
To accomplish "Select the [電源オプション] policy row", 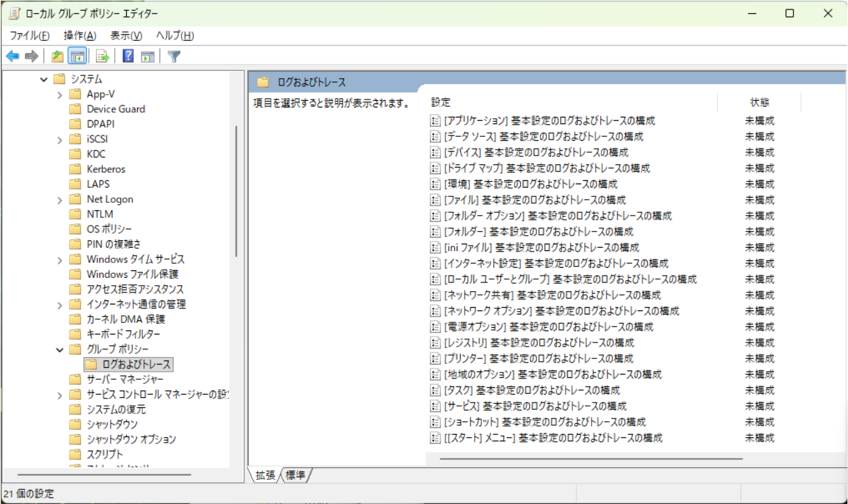I will [x=548, y=327].
